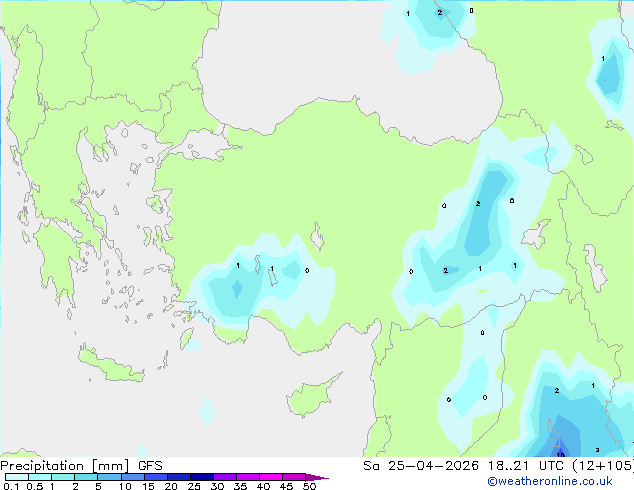Screen dimensions: 634x490
Task: Click the 15–20 mm legend swatch
Action: coord(155,477)
